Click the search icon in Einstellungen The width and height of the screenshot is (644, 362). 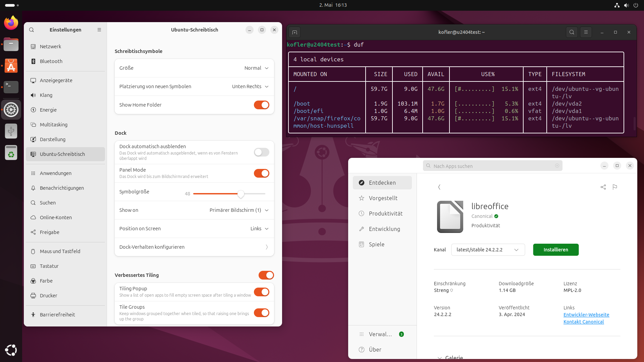[32, 30]
